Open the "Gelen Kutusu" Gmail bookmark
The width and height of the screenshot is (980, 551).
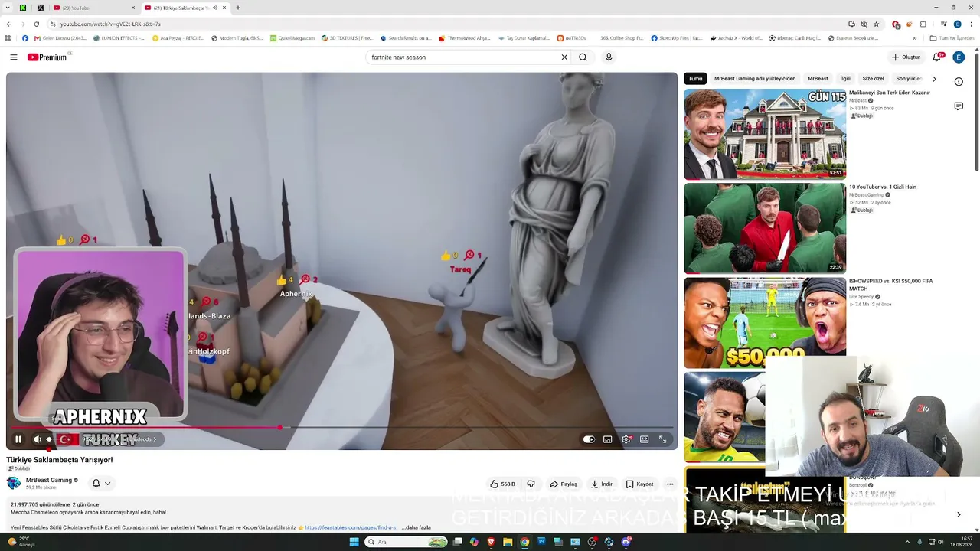click(x=60, y=38)
